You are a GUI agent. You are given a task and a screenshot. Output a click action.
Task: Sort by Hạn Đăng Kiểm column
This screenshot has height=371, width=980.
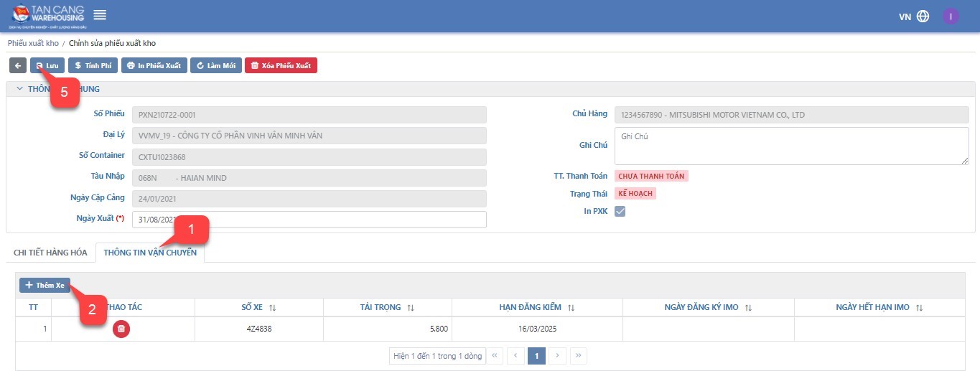[571, 307]
